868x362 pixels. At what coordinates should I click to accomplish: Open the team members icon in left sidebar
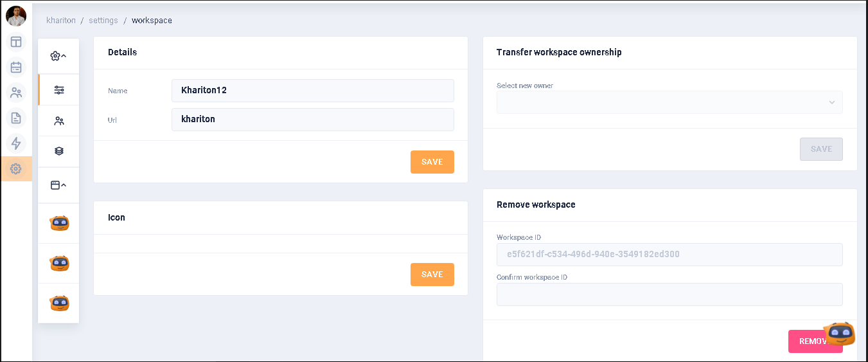tap(16, 93)
